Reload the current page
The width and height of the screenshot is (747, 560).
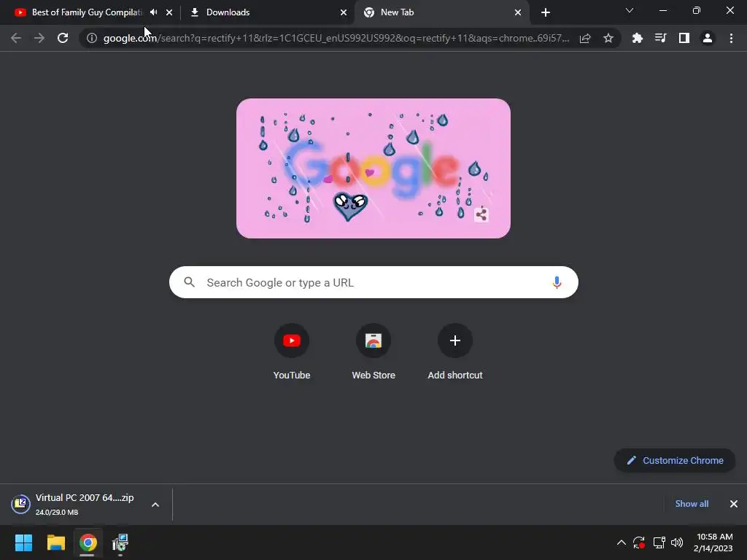pos(63,38)
